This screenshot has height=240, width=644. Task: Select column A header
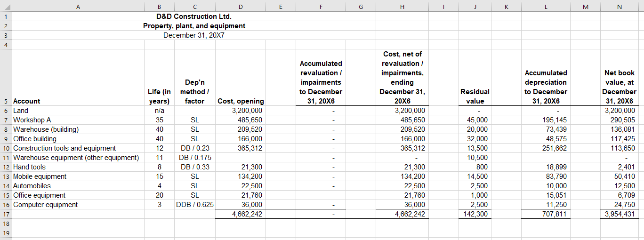click(x=78, y=7)
